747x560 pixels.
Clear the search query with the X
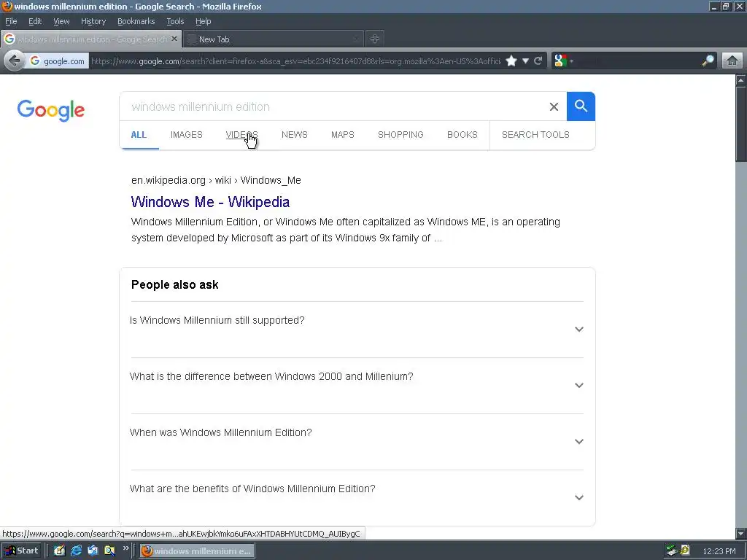[x=554, y=106]
